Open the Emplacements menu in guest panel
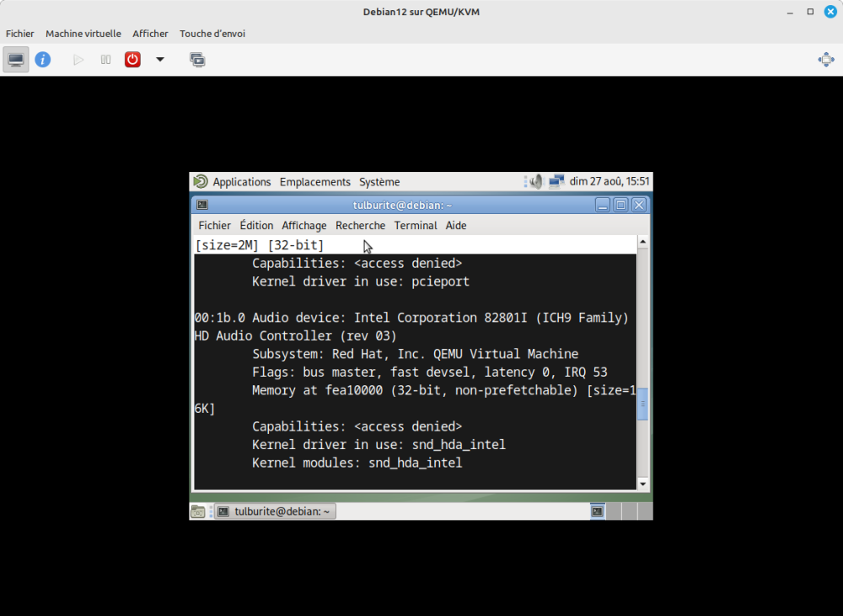 [x=315, y=182]
